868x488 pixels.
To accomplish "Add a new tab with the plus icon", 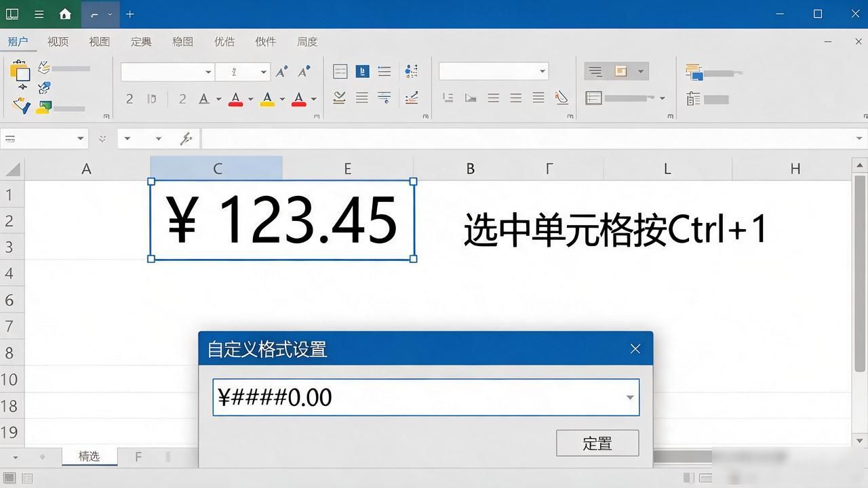I will (x=130, y=14).
